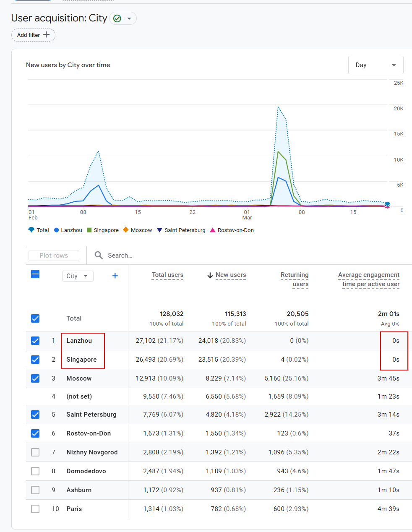Click the search magnifier icon above the table
Image resolution: width=412 pixels, height=532 pixels.
coord(99,255)
